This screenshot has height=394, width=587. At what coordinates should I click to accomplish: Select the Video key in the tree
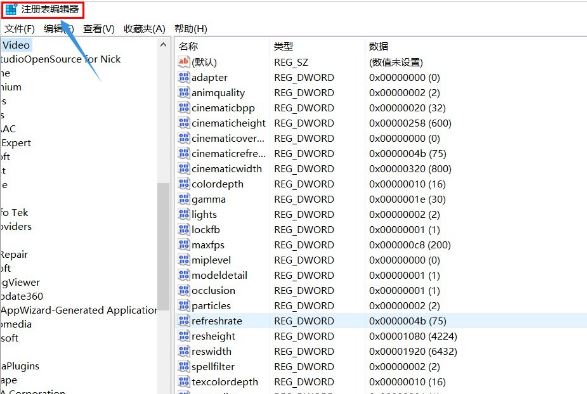16,45
